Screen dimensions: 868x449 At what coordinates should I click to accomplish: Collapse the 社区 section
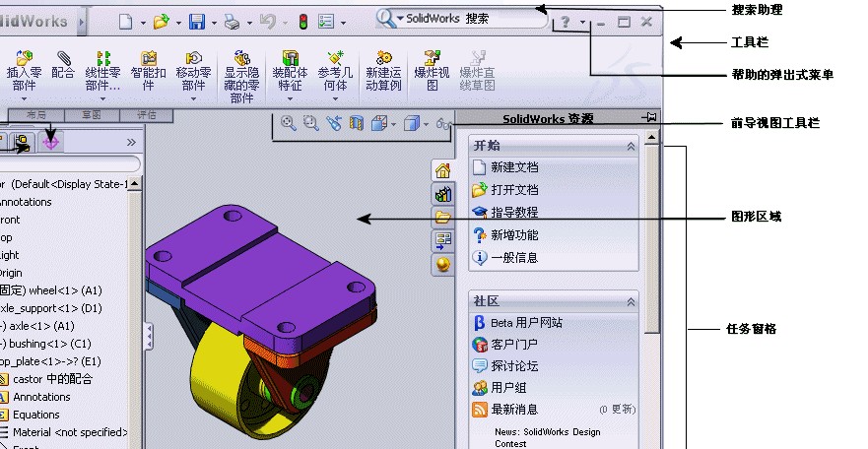631,301
